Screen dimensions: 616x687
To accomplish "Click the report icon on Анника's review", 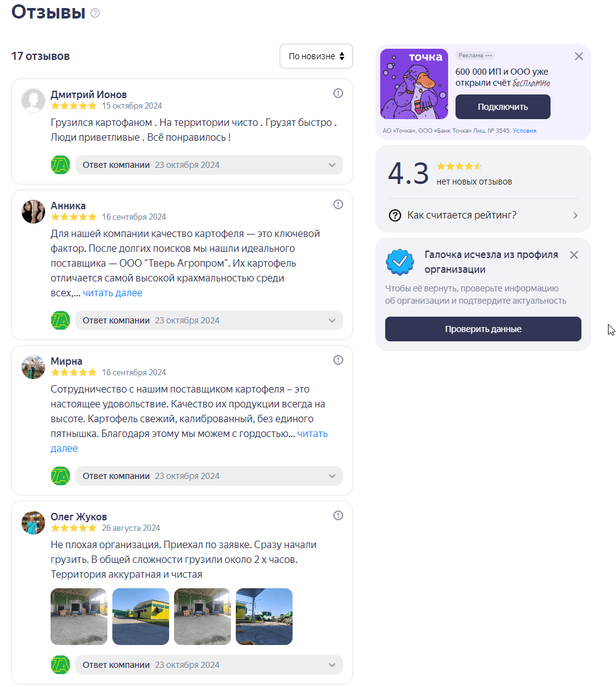I will pos(338,204).
